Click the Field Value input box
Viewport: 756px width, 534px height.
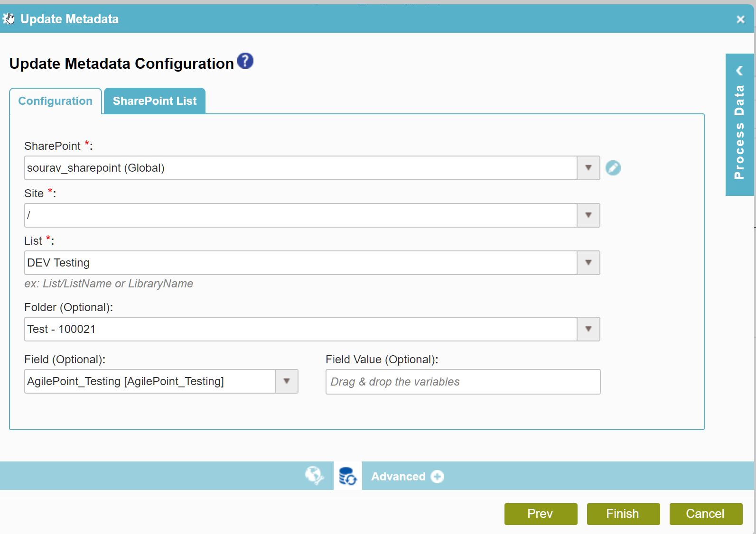(x=463, y=382)
